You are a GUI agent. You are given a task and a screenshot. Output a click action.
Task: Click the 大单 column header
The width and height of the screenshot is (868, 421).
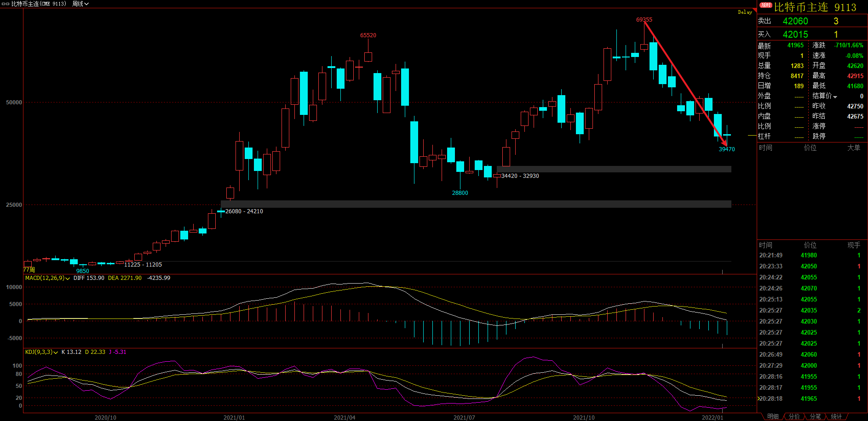[853, 148]
